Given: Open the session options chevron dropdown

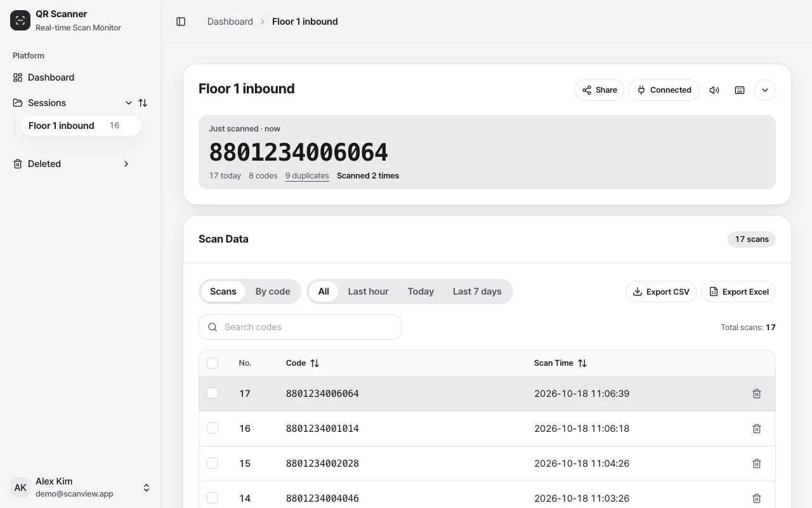Looking at the screenshot, I should click(x=765, y=90).
